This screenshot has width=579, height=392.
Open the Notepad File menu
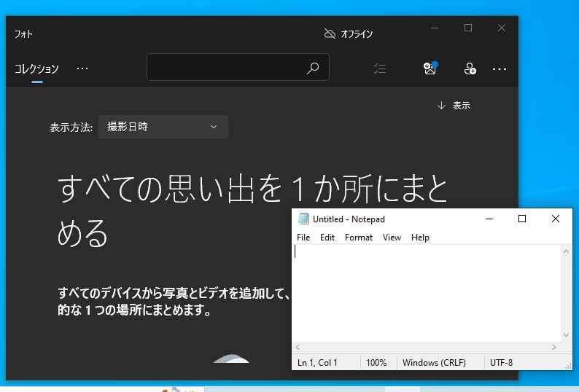303,238
